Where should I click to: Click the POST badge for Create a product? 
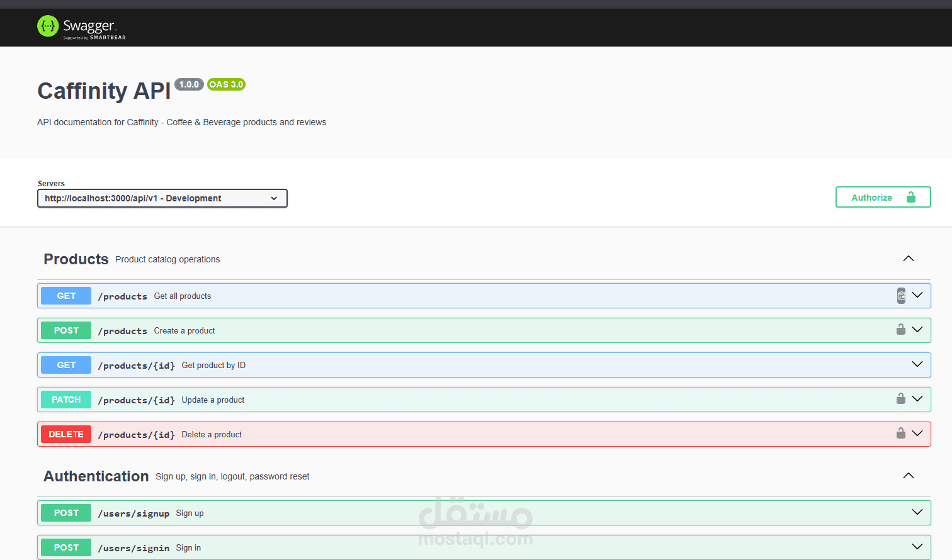pos(66,330)
